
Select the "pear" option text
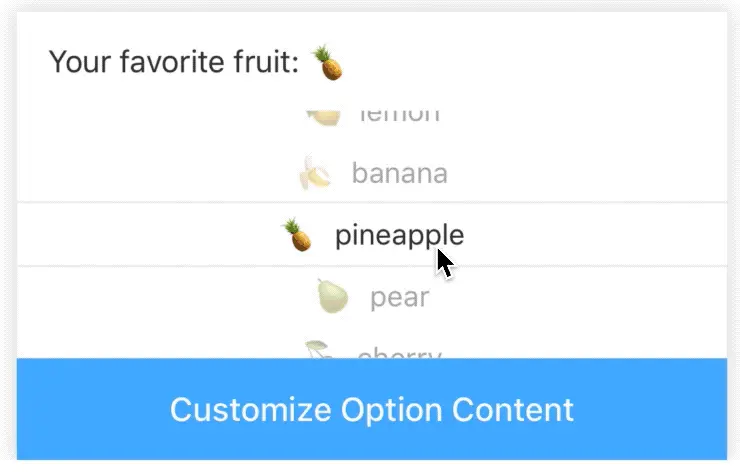click(400, 298)
